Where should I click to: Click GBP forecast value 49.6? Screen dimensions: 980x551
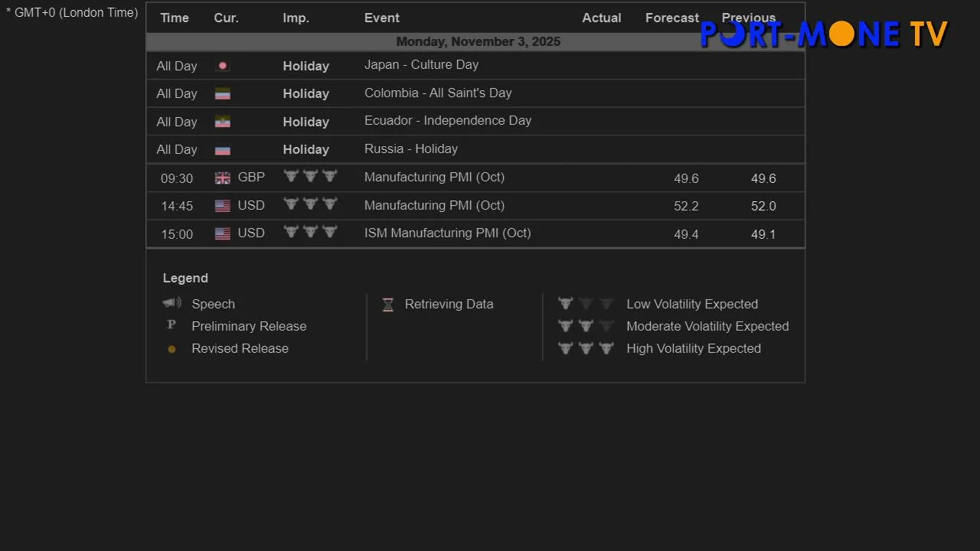tap(686, 178)
